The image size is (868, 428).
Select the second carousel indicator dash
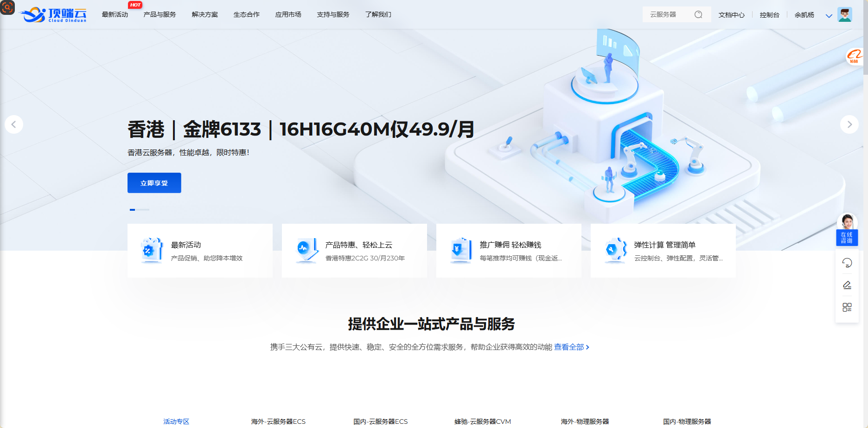click(x=143, y=210)
